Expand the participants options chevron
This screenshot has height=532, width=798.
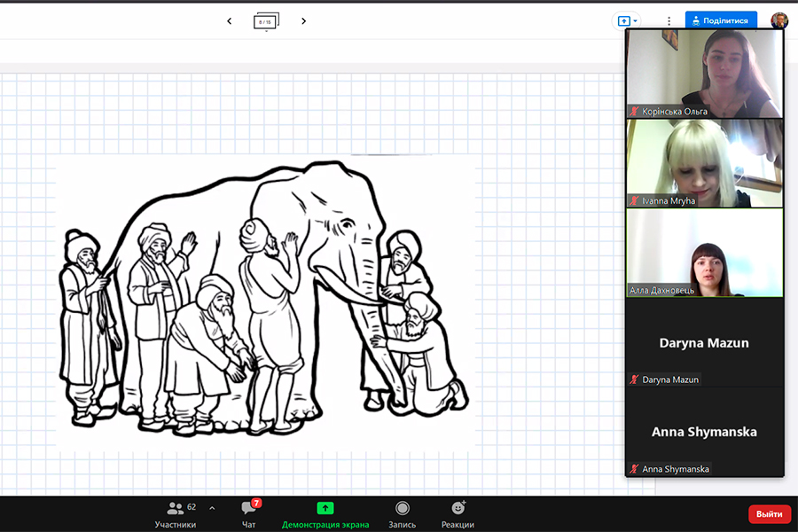click(x=212, y=508)
